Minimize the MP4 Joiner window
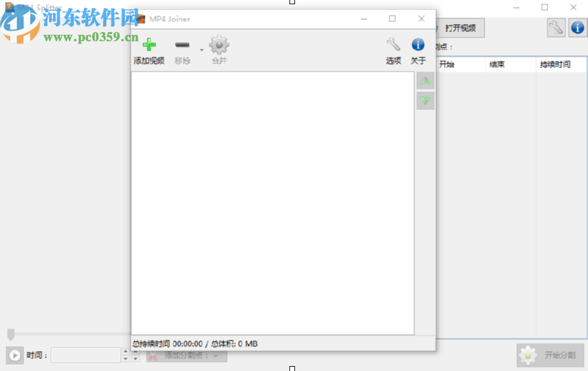Viewport: 588px width, 371px height. pos(364,18)
